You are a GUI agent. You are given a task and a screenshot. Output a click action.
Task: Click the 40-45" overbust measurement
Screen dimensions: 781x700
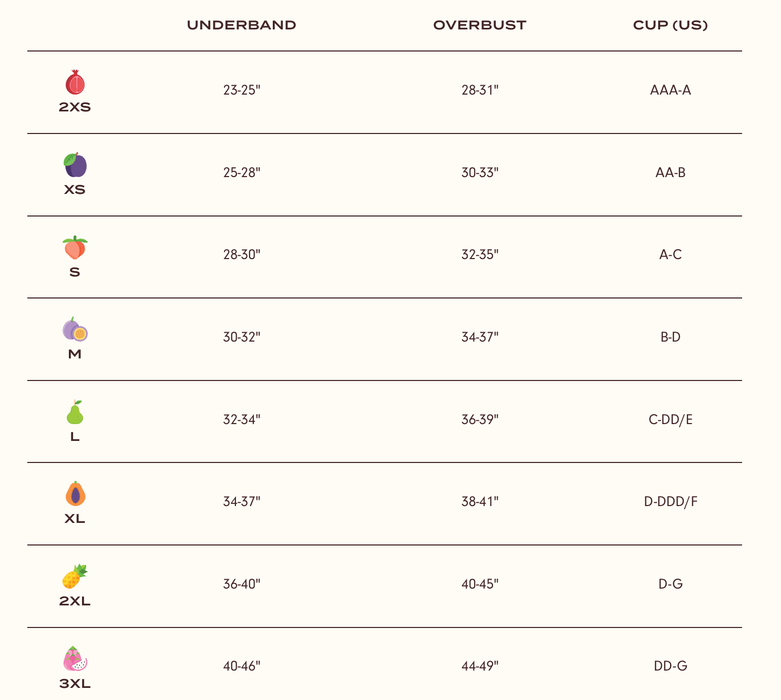480,584
